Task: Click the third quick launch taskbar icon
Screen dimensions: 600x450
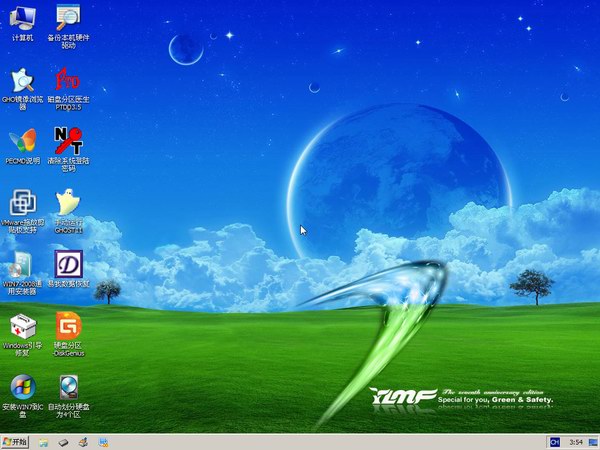Action: (x=84, y=441)
